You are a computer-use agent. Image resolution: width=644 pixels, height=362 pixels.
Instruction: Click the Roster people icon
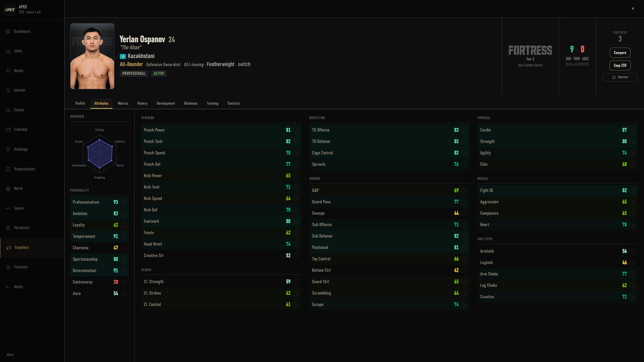pos(8,71)
